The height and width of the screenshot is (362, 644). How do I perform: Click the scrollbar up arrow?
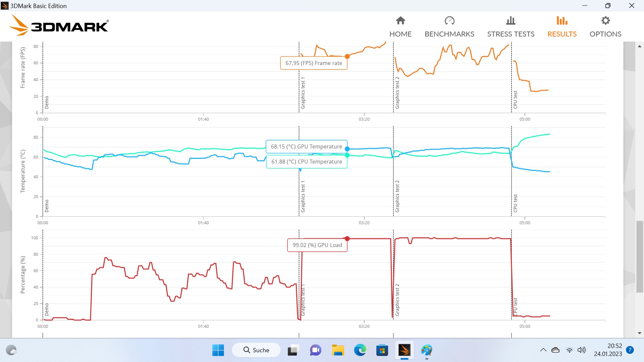click(x=640, y=46)
